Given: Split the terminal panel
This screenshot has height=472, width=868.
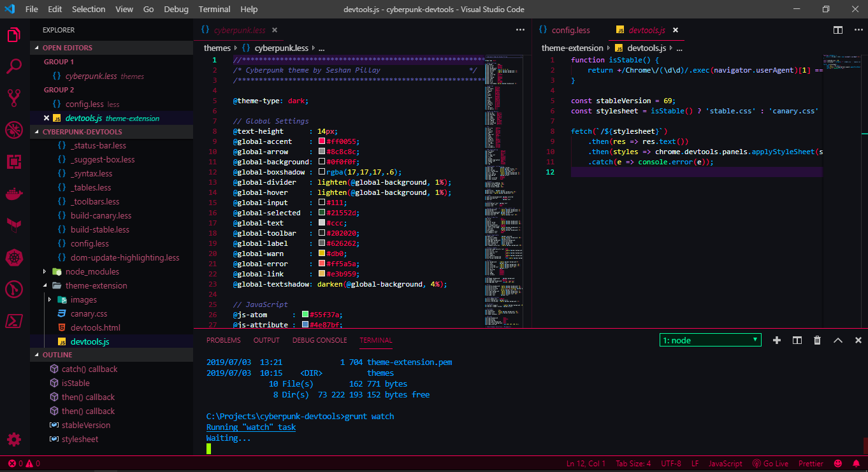Looking at the screenshot, I should (x=797, y=340).
